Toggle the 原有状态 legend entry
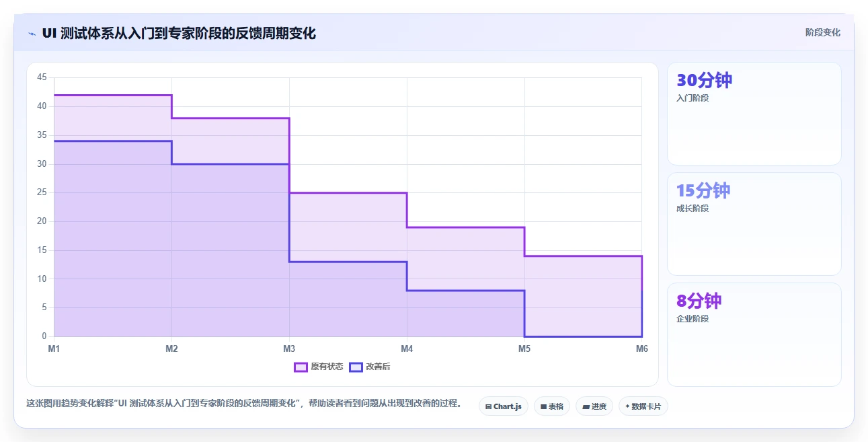The width and height of the screenshot is (868, 442). coord(319,367)
